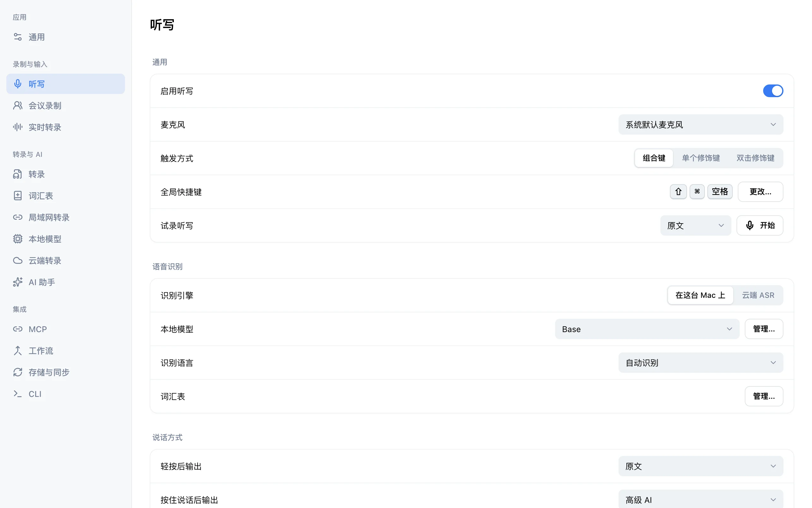Click the 会议录制 people icon

17,105
